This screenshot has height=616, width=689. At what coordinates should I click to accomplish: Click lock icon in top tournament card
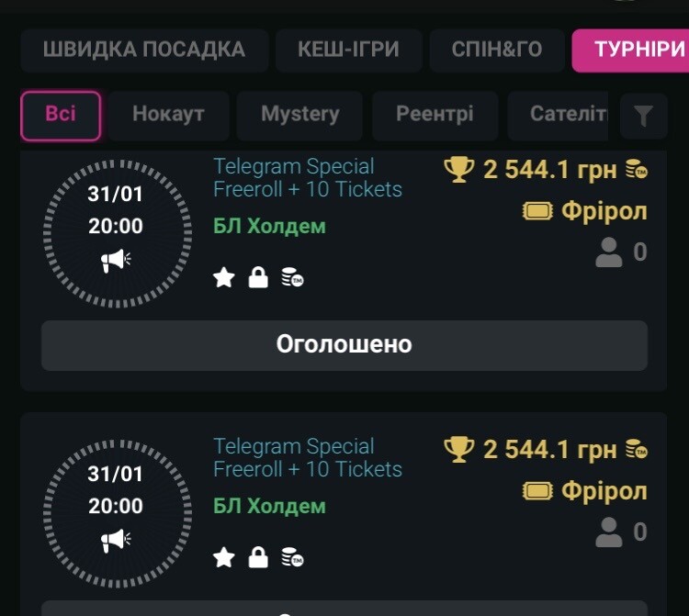[x=258, y=277]
